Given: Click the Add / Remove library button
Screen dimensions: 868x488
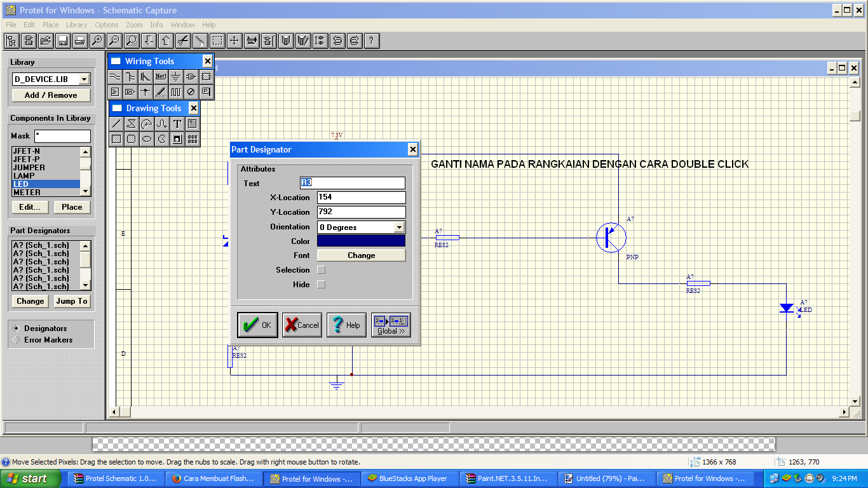Looking at the screenshot, I should (51, 95).
